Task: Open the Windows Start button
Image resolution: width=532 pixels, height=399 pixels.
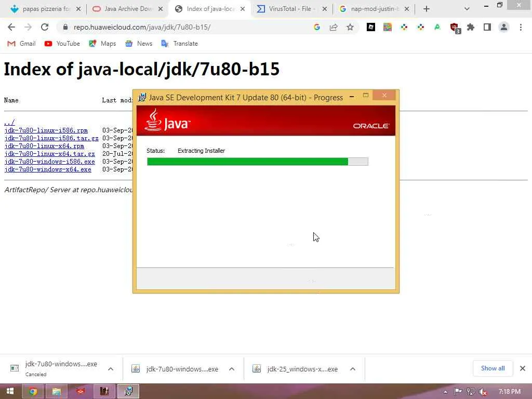Action: pos(10,391)
